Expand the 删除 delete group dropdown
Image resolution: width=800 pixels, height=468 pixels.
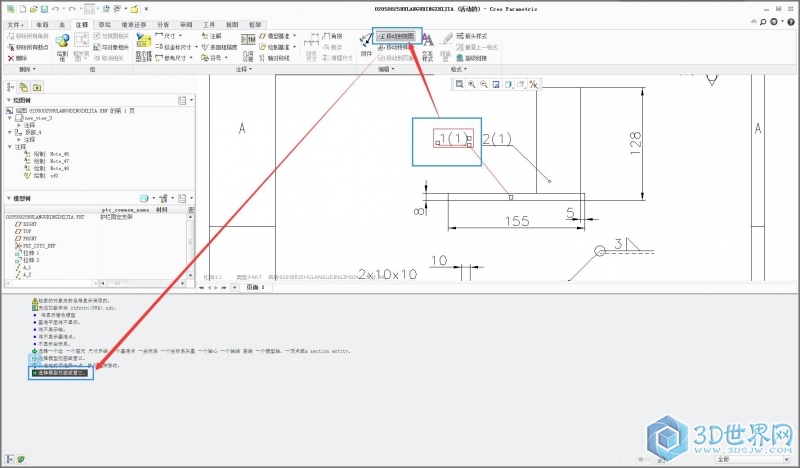27,69
